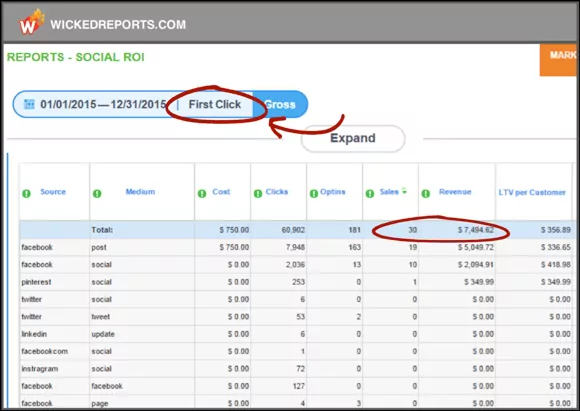
Task: Select the First Click attribution option
Action: (x=215, y=104)
